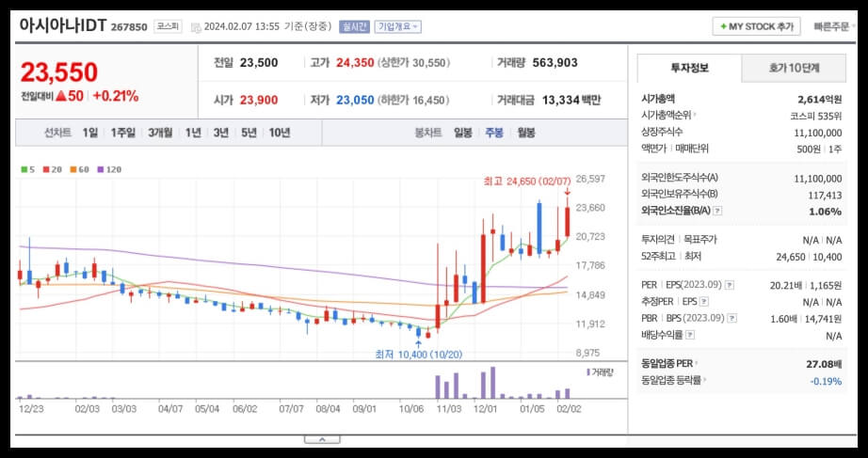Open the 동일업종 등락률 link

tap(674, 381)
